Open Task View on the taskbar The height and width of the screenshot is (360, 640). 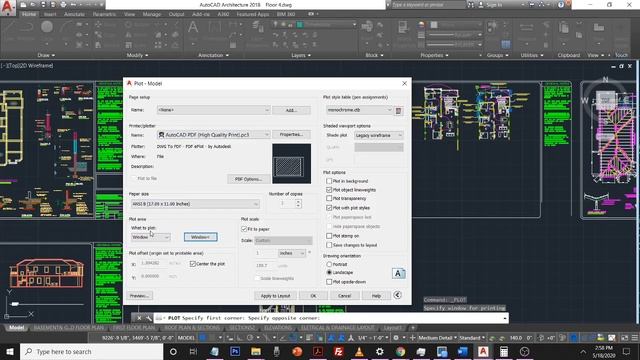coord(193,351)
